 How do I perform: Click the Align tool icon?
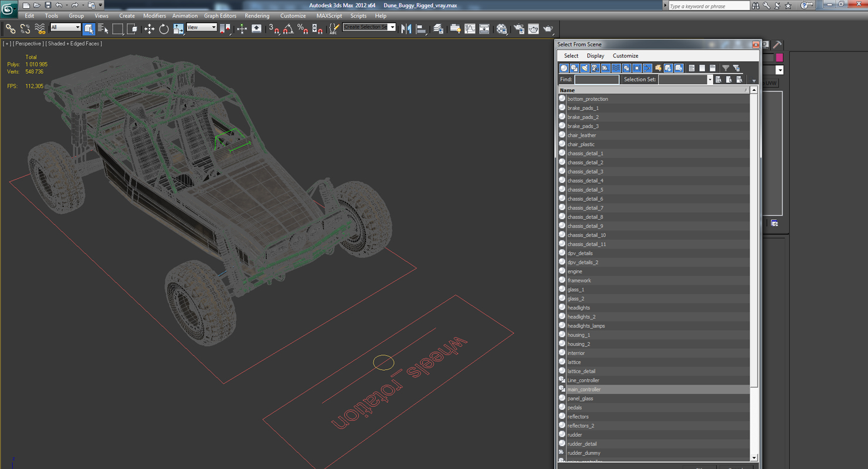click(421, 29)
